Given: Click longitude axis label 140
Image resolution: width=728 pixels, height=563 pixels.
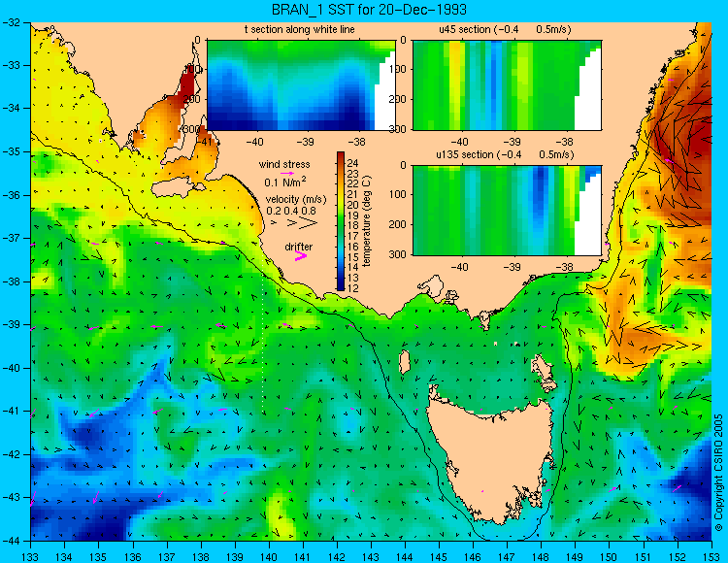Looking at the screenshot, I should pos(269,556).
